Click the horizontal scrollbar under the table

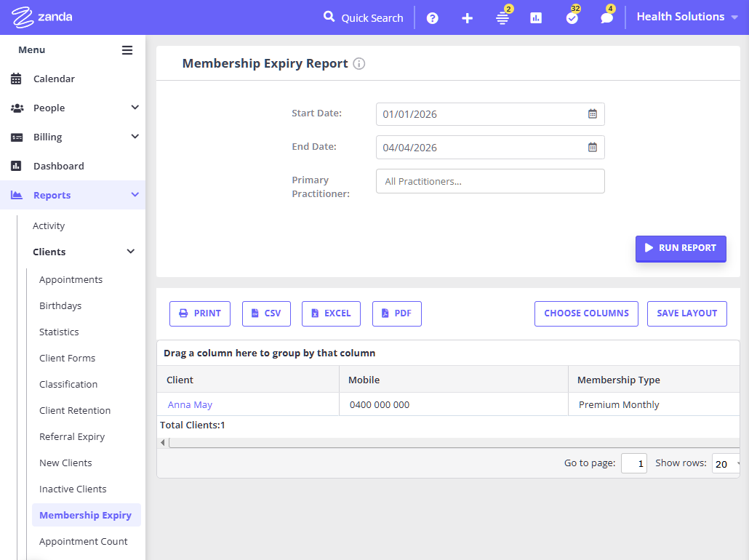(x=451, y=442)
